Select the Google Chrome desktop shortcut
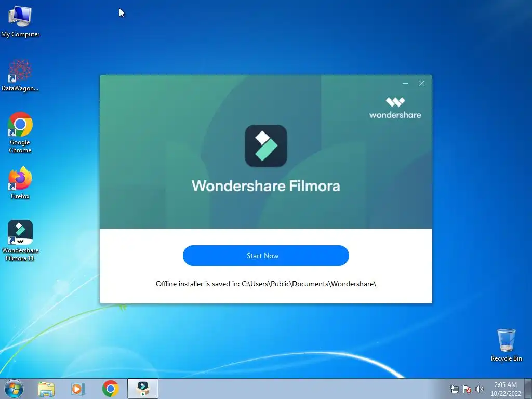The height and width of the screenshot is (399, 532). (x=20, y=132)
